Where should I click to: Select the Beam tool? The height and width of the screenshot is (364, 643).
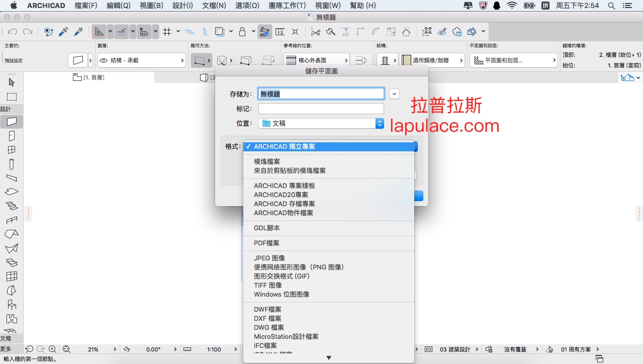coord(12,177)
